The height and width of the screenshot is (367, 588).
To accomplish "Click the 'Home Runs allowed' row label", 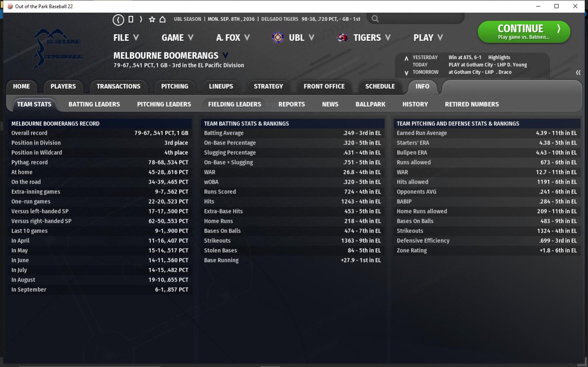I will (x=422, y=211).
